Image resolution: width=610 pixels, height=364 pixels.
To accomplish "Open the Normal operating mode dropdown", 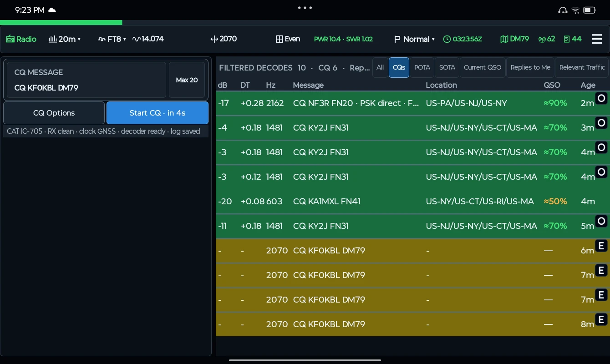I will pyautogui.click(x=414, y=39).
